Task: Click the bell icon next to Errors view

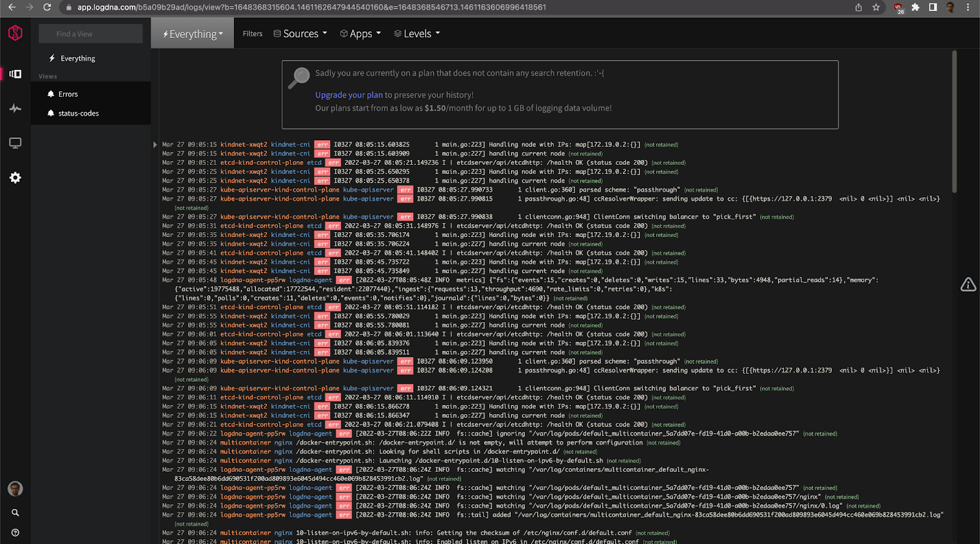Action: [51, 94]
